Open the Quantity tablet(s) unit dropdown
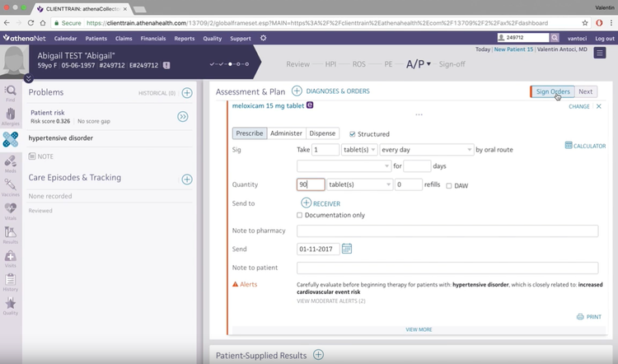 (x=359, y=184)
